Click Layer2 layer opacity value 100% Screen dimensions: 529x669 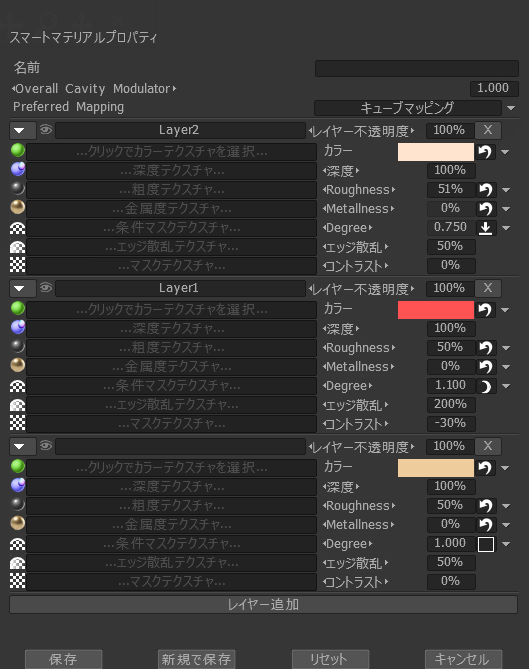[x=450, y=130]
